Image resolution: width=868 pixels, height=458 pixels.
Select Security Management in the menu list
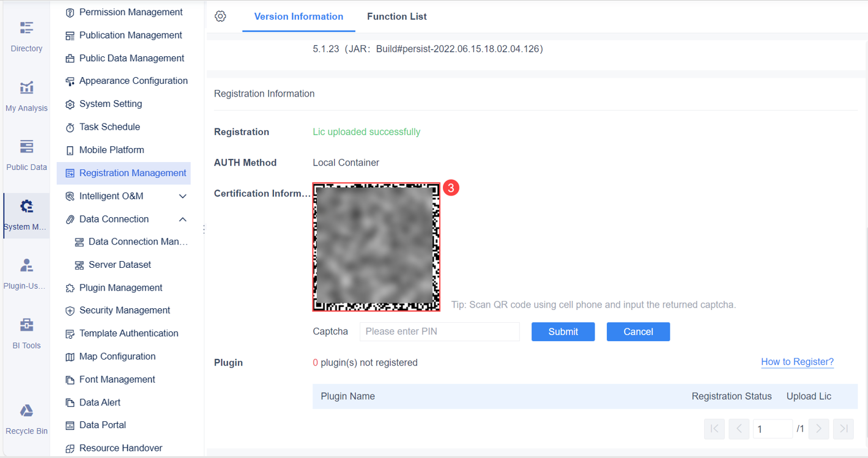(125, 310)
